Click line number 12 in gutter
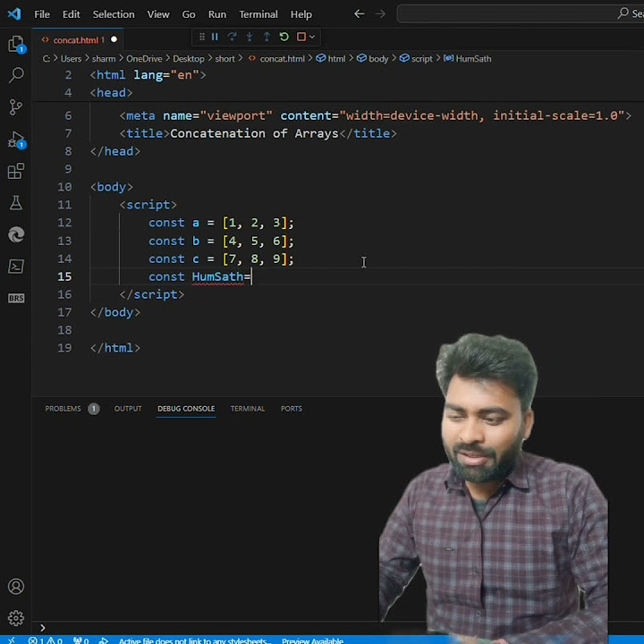Screen dimensions: 644x644 click(x=64, y=223)
